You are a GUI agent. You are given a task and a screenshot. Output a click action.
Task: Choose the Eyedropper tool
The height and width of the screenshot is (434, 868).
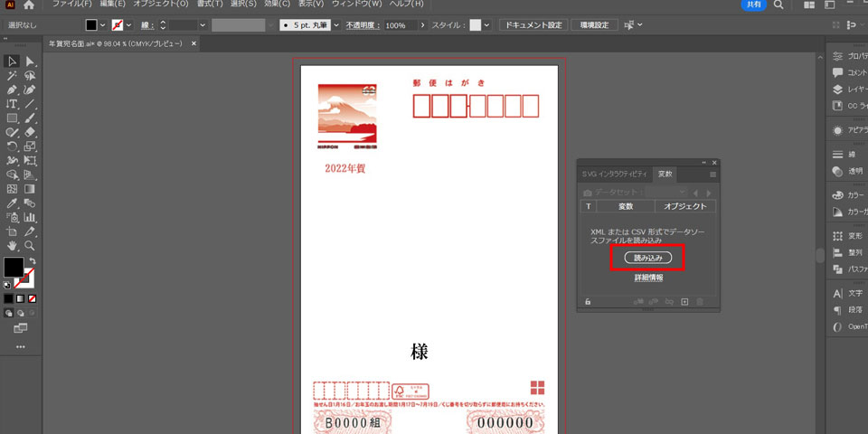pos(12,203)
